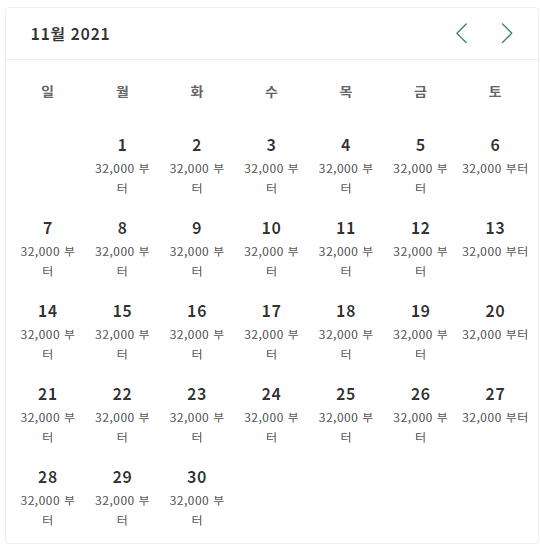Choose November 4 date

pyautogui.click(x=346, y=166)
